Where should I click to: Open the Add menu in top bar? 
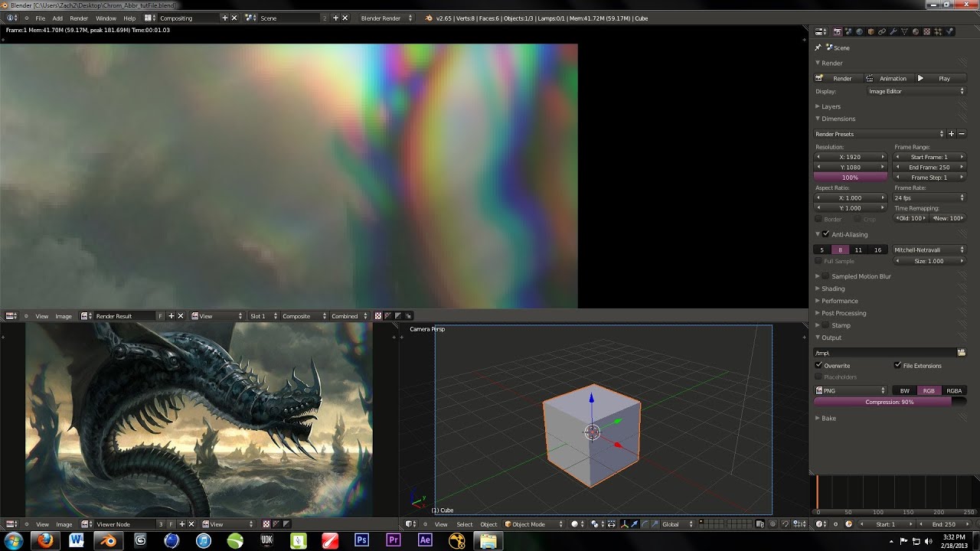tap(57, 18)
